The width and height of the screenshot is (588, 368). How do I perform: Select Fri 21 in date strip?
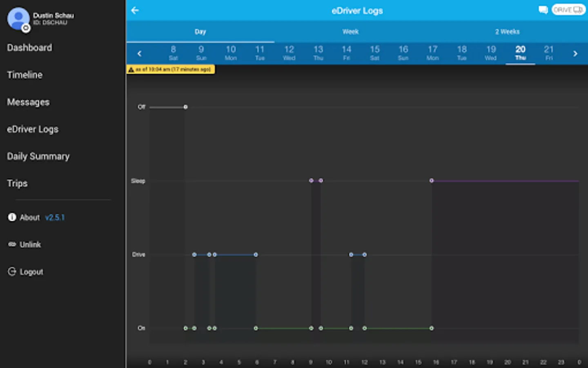click(x=549, y=53)
